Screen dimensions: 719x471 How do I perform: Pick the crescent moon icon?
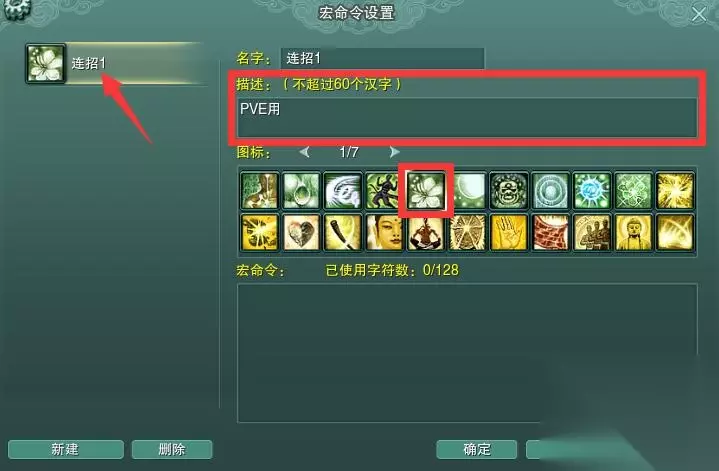[x=467, y=190]
